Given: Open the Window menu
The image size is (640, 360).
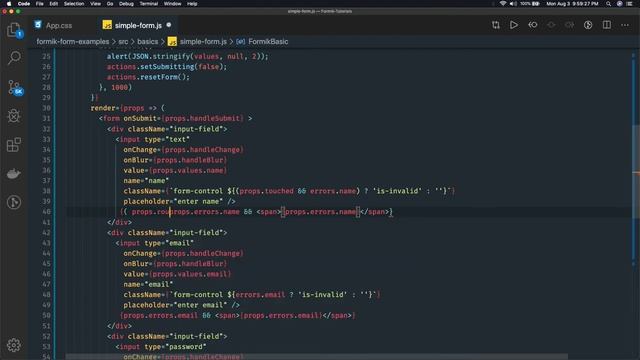Looking at the screenshot, I should coord(172,4).
